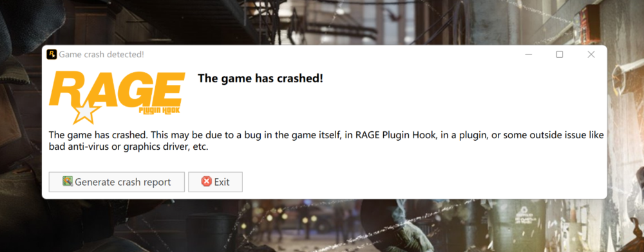This screenshot has height=252, width=644.
Task: Click the small Plugin Hook text under logo
Action: [159, 111]
